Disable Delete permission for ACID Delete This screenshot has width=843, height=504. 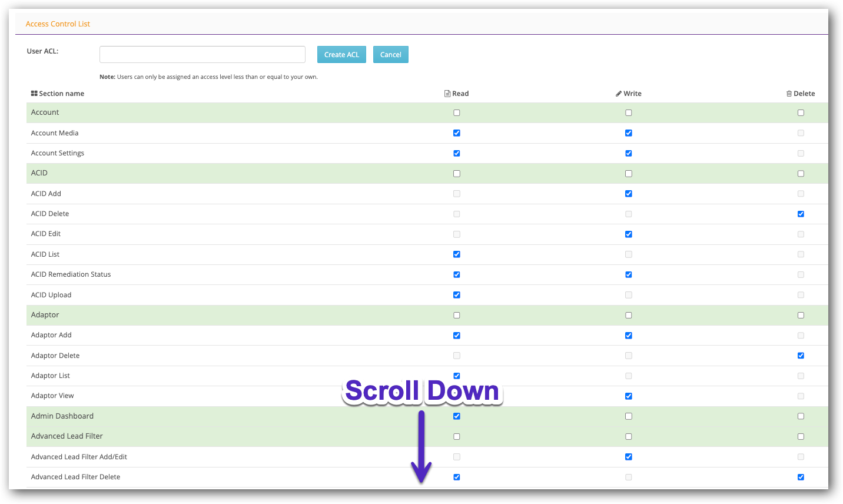tap(801, 214)
